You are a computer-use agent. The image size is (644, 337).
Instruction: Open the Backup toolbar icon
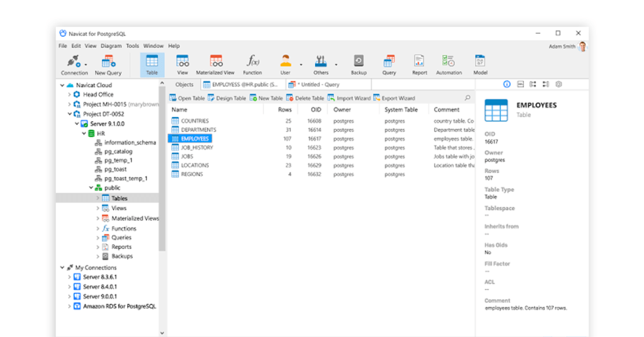(x=358, y=65)
